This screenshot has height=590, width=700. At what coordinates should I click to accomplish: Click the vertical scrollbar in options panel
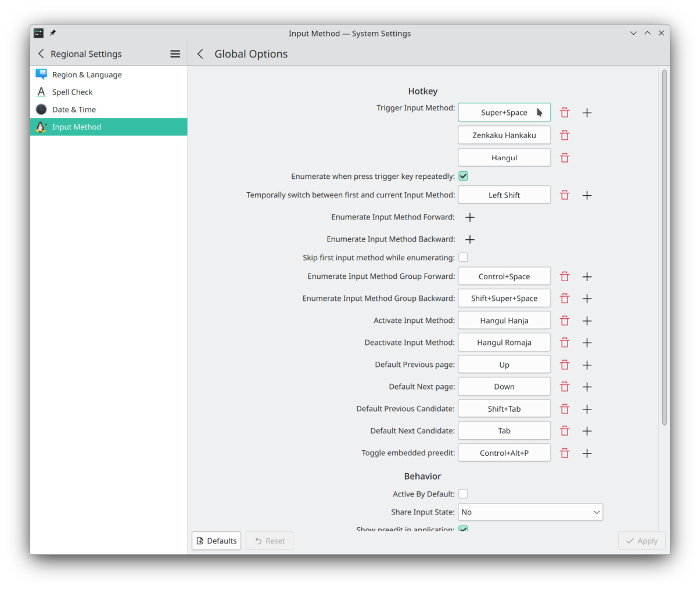[664, 247]
